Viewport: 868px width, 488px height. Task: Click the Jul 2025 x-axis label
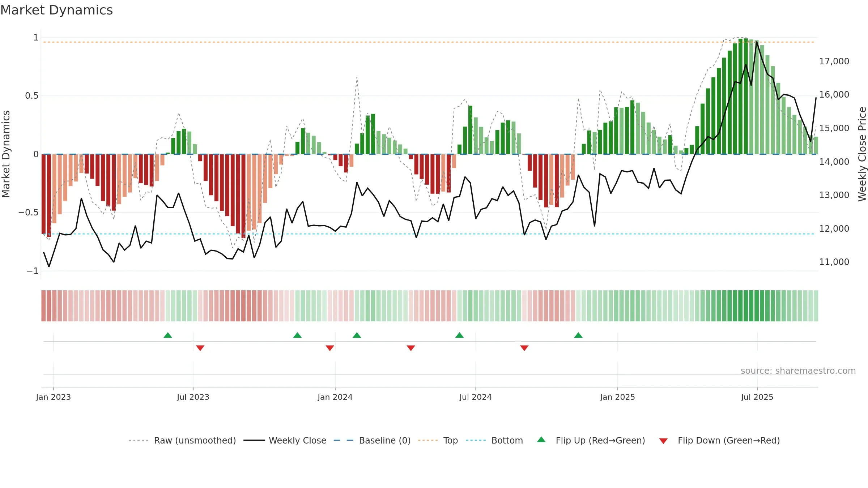click(x=757, y=397)
